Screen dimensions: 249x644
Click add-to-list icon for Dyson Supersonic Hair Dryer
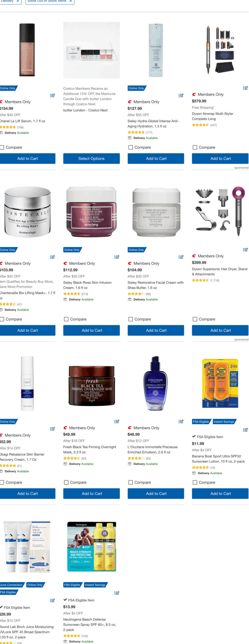coord(245,250)
